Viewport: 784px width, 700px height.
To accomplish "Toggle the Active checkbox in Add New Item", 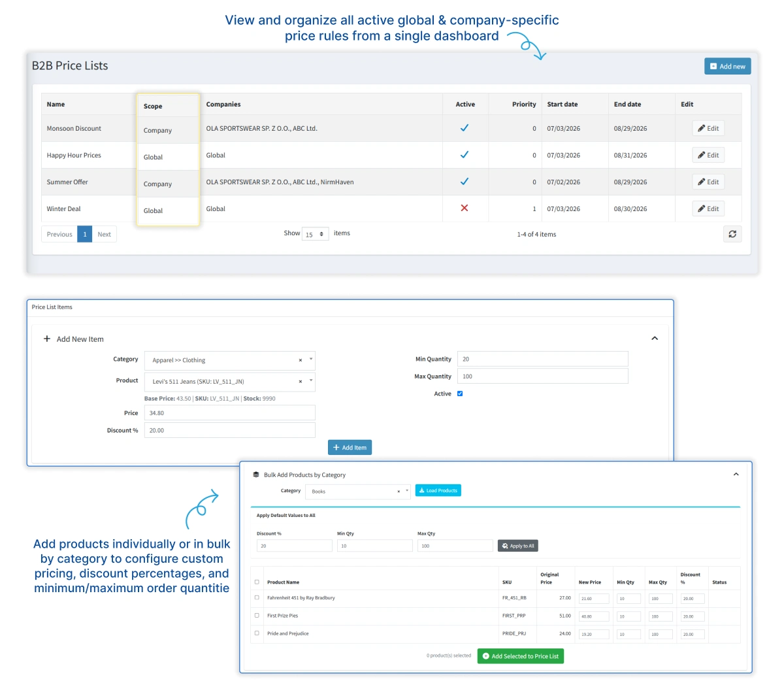I will [x=460, y=393].
